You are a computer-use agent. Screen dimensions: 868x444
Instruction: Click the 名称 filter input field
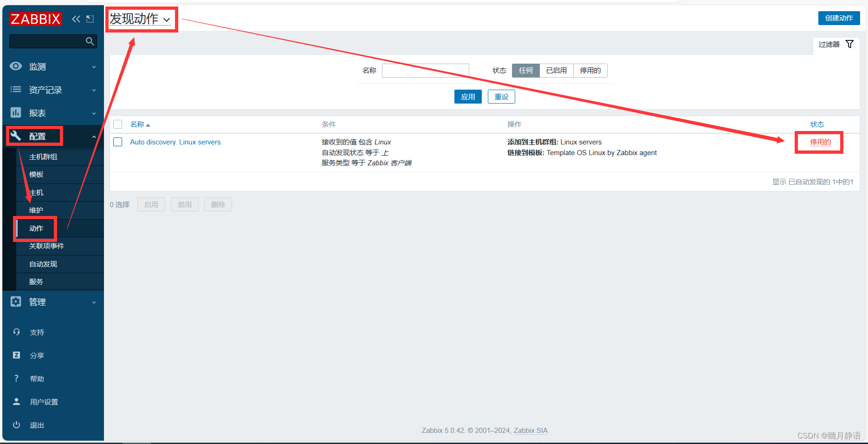coord(425,71)
